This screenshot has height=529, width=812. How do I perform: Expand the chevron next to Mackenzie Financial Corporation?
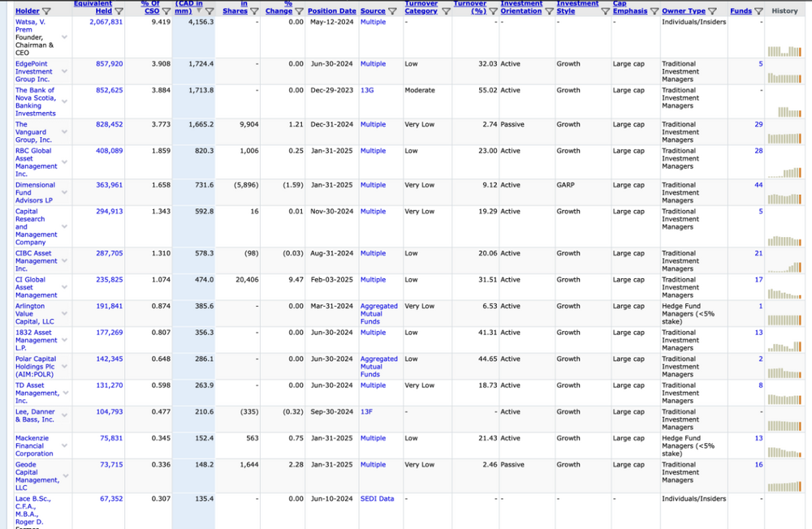click(x=64, y=445)
